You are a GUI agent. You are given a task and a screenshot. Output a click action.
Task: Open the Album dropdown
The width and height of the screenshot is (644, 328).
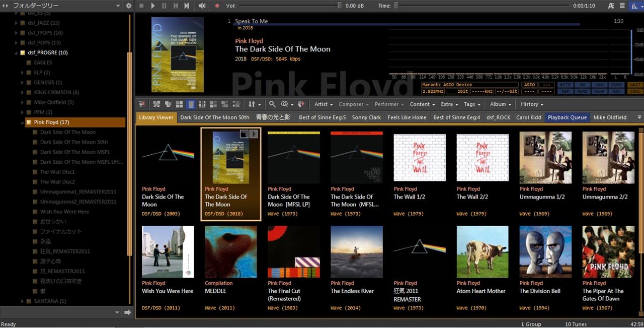(x=501, y=104)
